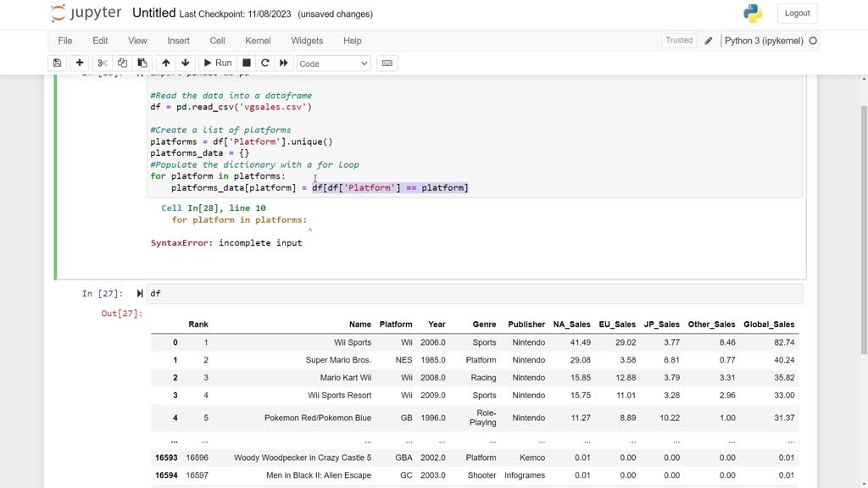The height and width of the screenshot is (488, 868).
Task: Click the SyntaxError: incomplete input message
Action: pos(226,243)
